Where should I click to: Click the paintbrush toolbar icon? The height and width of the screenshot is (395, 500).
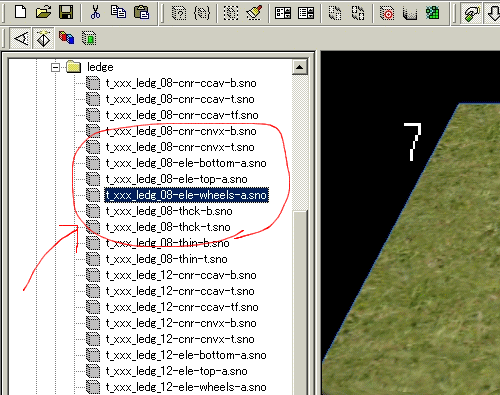point(254,13)
